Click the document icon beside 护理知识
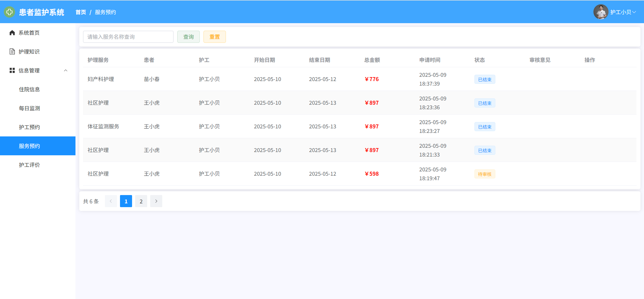This screenshot has height=299, width=644. tap(12, 52)
